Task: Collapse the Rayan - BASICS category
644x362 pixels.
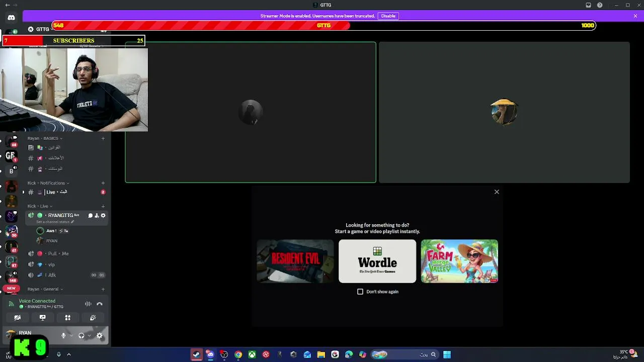Action: [x=45, y=138]
